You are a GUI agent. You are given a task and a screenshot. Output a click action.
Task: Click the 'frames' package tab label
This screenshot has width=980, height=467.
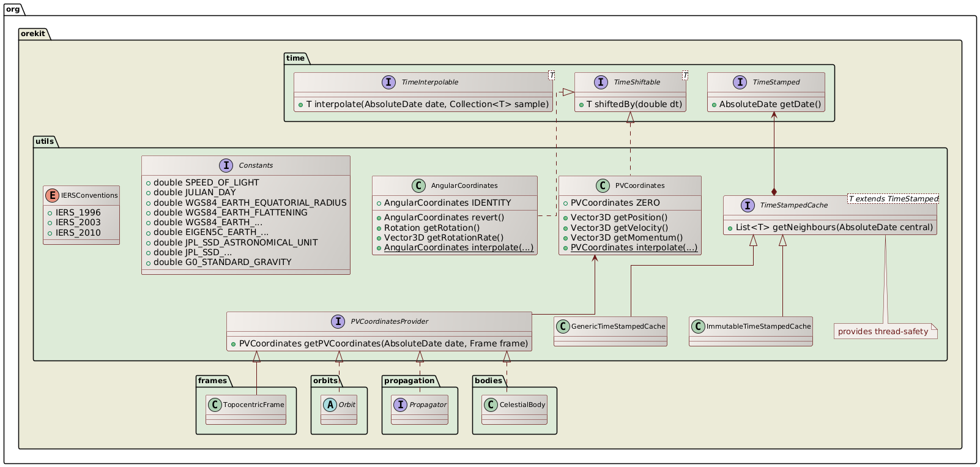click(x=213, y=380)
